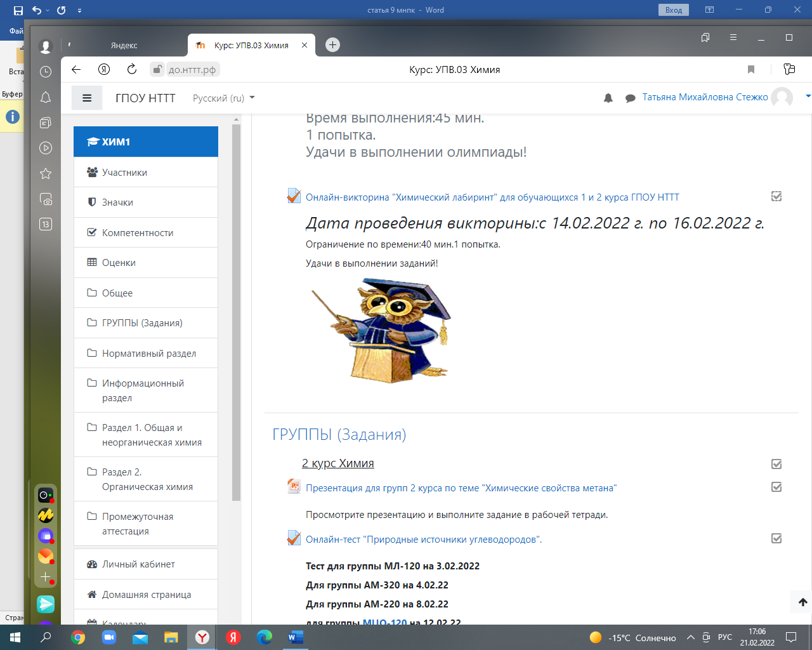Open Moodle messages speech bubble icon
812x650 pixels.
(x=630, y=98)
